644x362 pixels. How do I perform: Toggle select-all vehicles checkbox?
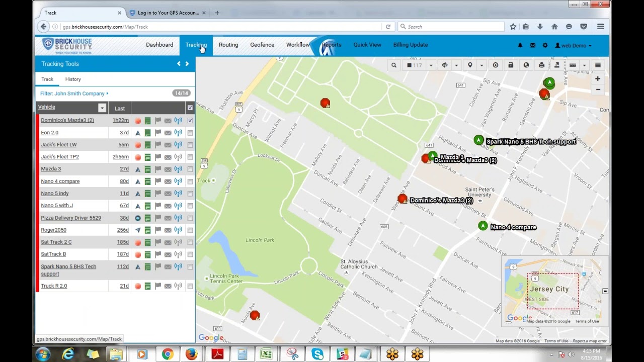click(190, 108)
